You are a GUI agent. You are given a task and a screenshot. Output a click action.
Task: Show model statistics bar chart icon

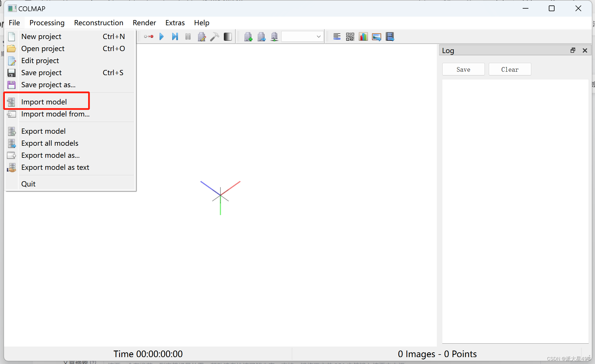click(363, 37)
